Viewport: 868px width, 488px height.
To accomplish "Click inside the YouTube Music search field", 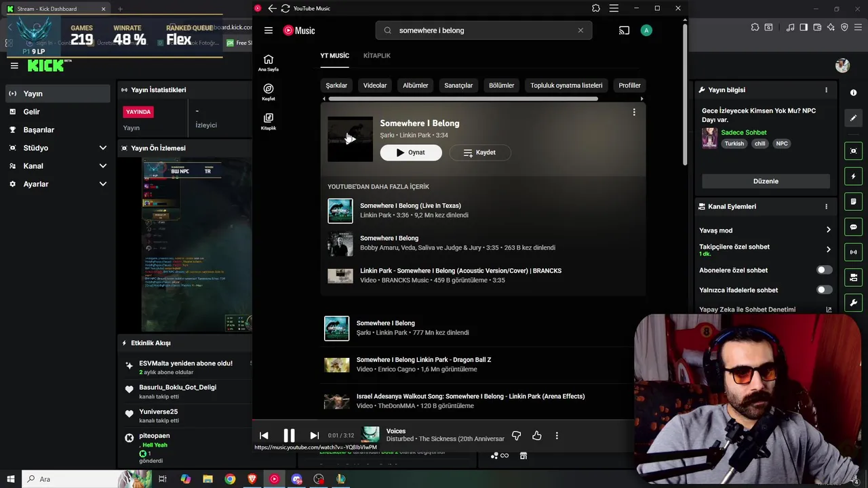I will (484, 30).
